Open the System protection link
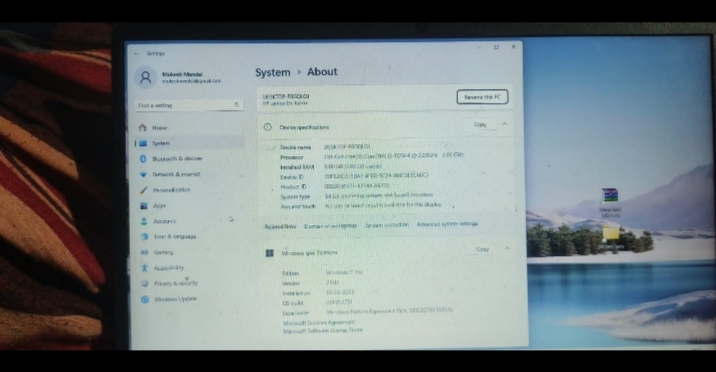 click(x=387, y=225)
